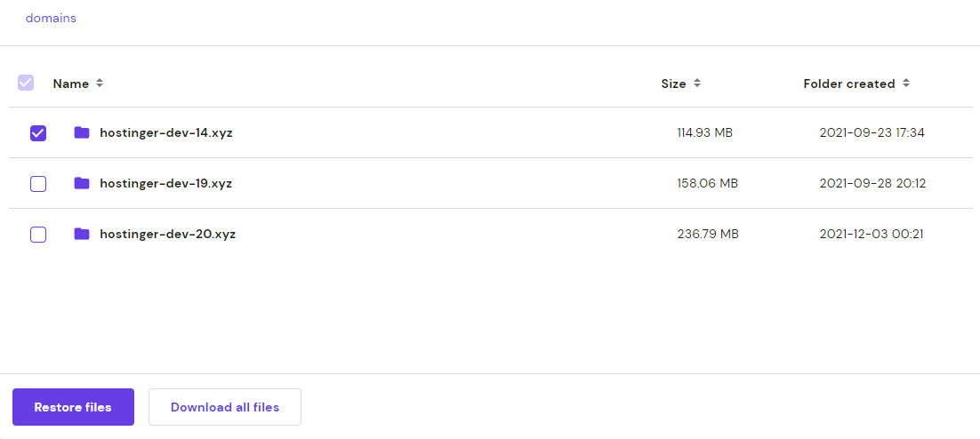980x439 pixels.
Task: Click the Name column sort arrows
Action: (x=100, y=84)
